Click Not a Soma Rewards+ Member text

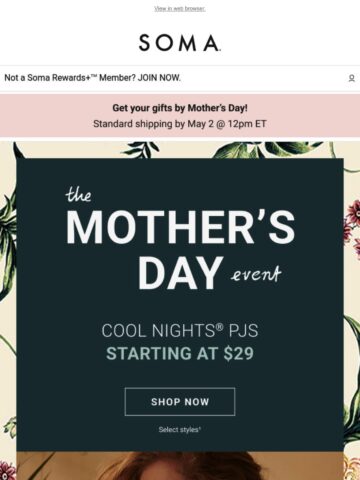[70, 78]
